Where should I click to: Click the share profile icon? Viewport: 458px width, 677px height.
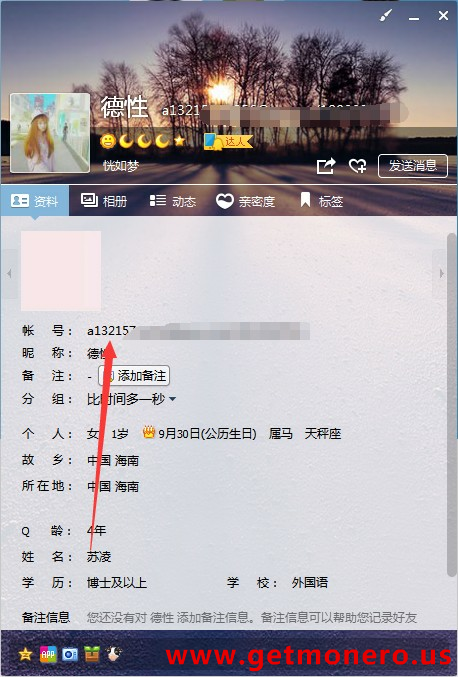326,166
